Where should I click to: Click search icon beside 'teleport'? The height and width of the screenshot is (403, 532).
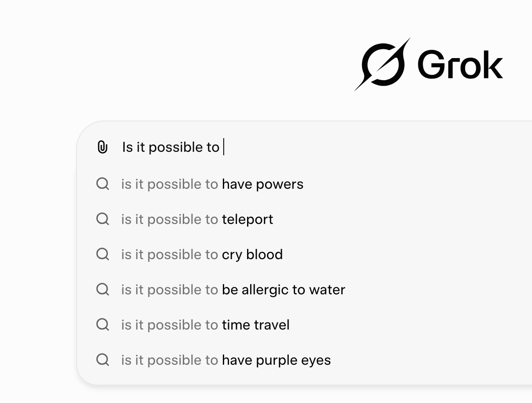tap(103, 219)
